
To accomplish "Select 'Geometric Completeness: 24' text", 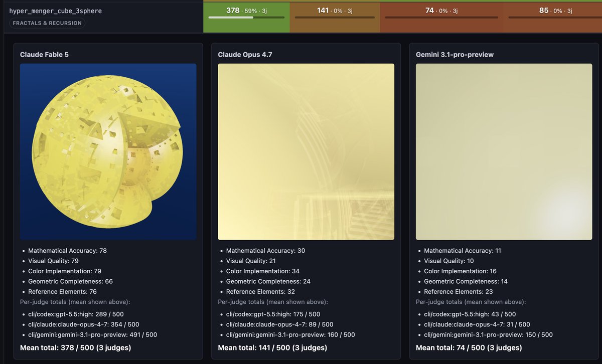I will 268,281.
